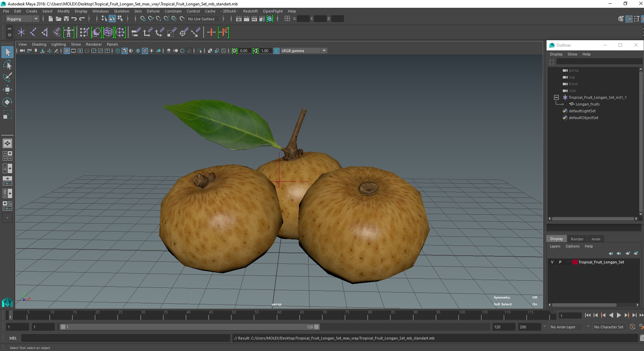This screenshot has height=351, width=644.
Task: Click the red layer color swatch
Action: click(575, 262)
